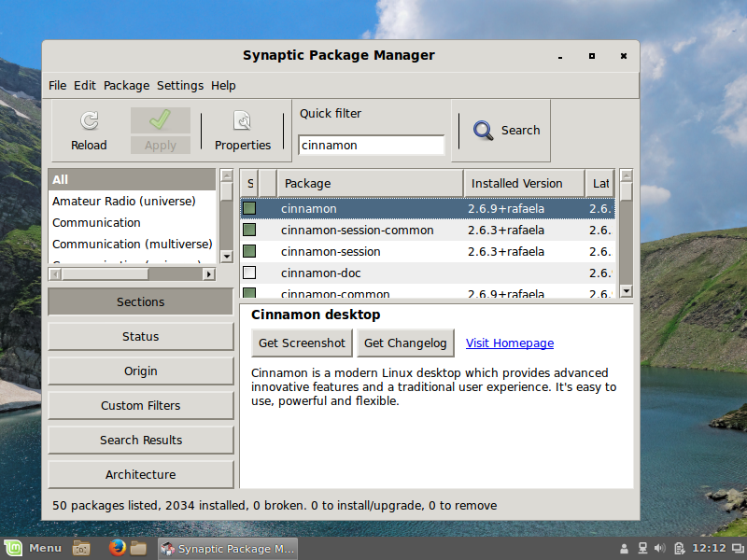Click the workspace icon right of the clock
This screenshot has width=747, height=560.
point(738,549)
